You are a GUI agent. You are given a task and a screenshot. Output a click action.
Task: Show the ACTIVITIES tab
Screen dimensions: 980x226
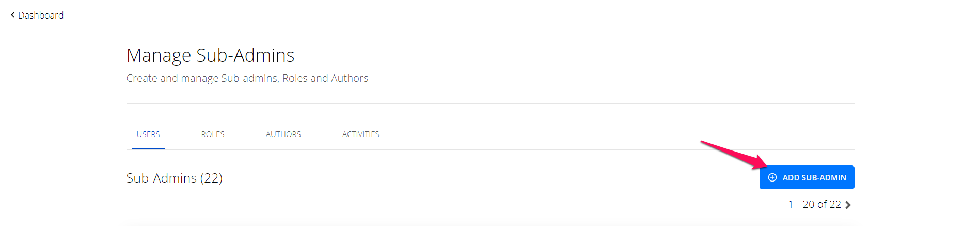click(360, 134)
